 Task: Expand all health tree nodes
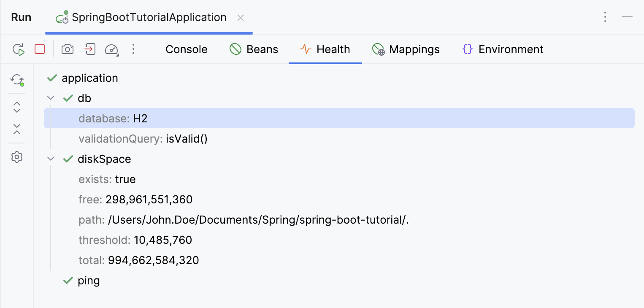coord(17,108)
